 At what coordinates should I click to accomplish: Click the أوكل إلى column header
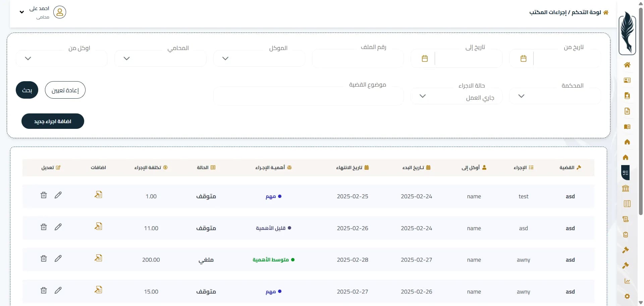[474, 167]
